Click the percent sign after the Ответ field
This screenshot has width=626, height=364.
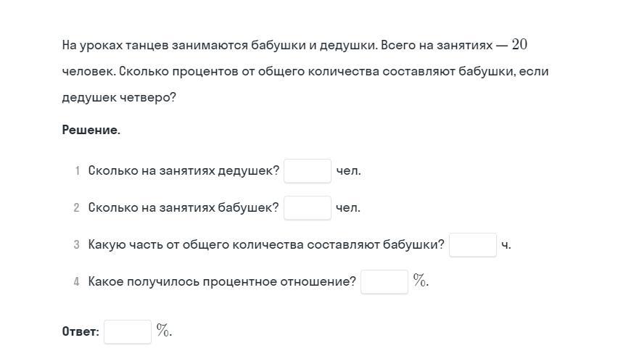(x=163, y=331)
